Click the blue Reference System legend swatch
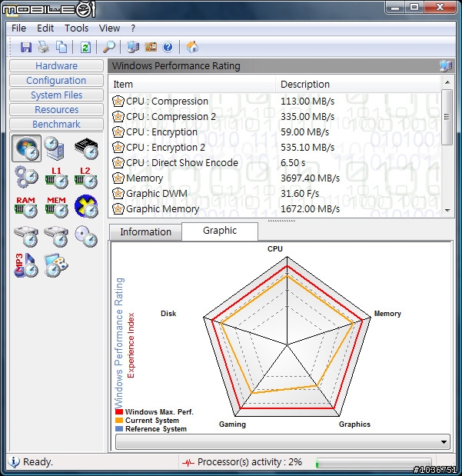 [x=119, y=429]
